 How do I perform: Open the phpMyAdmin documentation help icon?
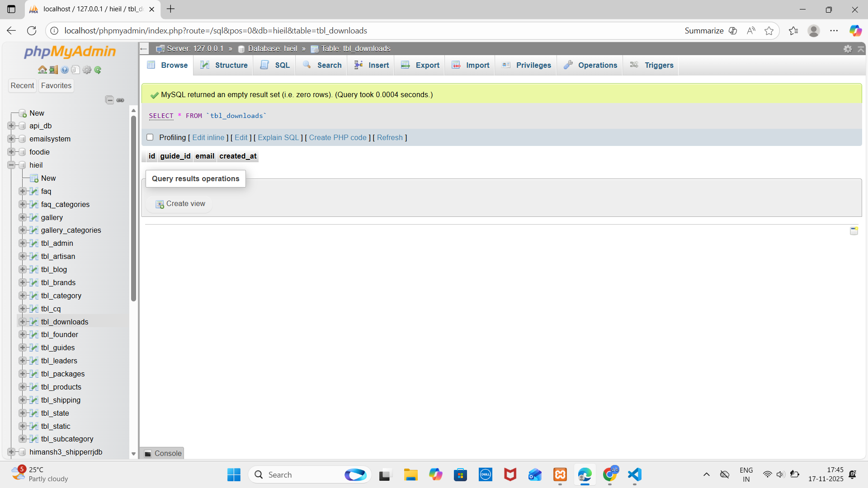pyautogui.click(x=65, y=70)
